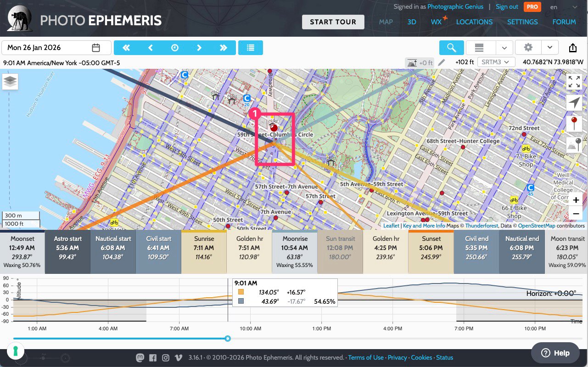
Task: Open the Photographic Genius account link
Action: pyautogui.click(x=455, y=7)
